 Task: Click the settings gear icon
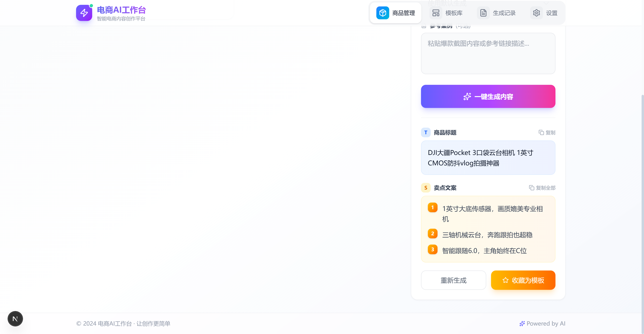click(536, 13)
